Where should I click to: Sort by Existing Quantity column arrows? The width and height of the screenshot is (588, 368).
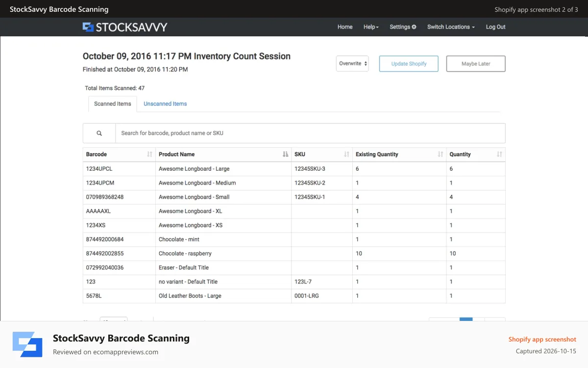tap(440, 154)
